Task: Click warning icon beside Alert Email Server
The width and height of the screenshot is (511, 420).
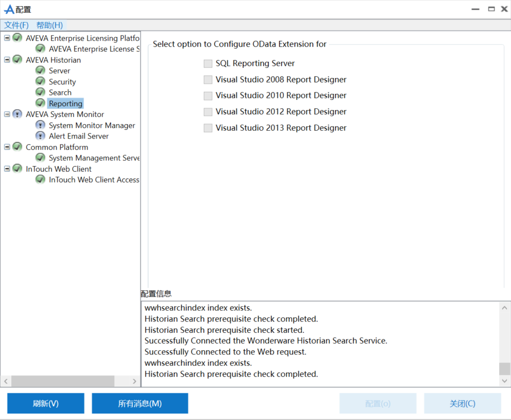Action: [x=41, y=136]
